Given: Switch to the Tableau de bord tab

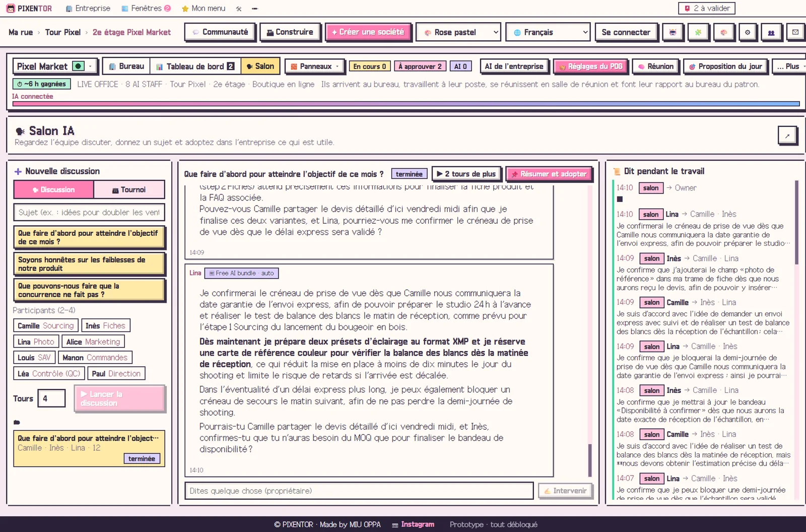Looking at the screenshot, I should point(195,66).
